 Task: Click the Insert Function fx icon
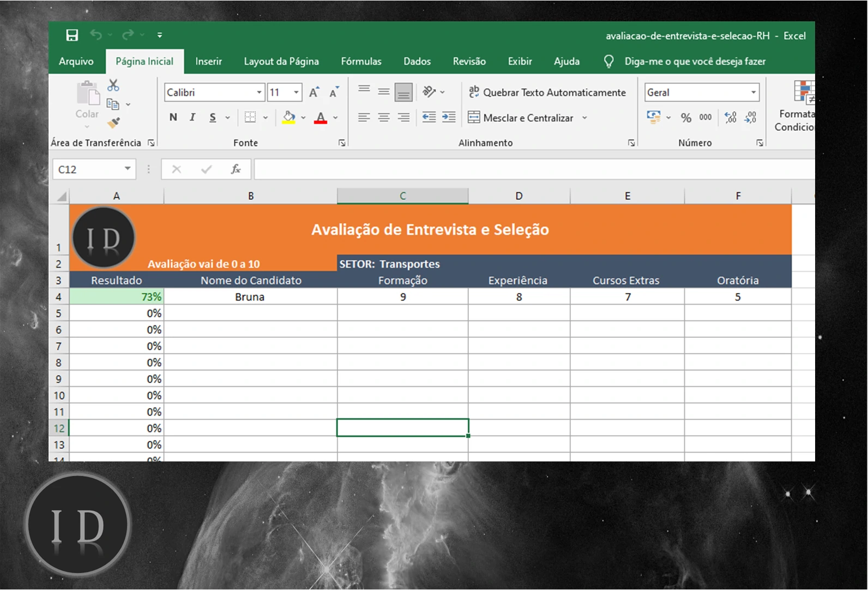tap(236, 169)
